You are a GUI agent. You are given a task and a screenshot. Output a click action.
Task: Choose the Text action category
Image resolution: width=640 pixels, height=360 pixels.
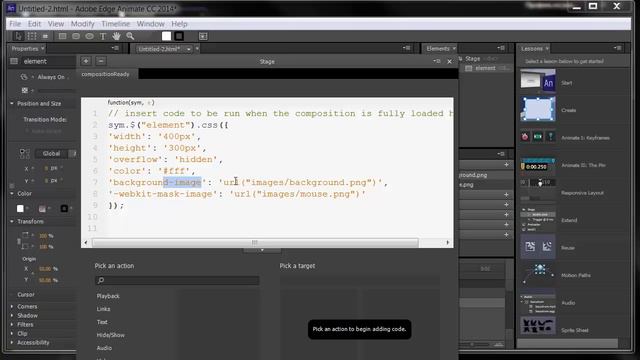point(102,322)
